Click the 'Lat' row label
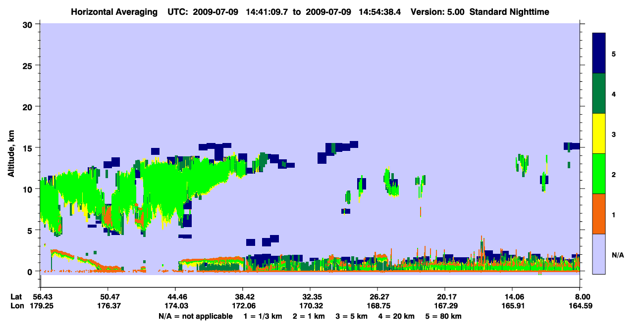Viewport: 644px width, 330px height. point(17,297)
